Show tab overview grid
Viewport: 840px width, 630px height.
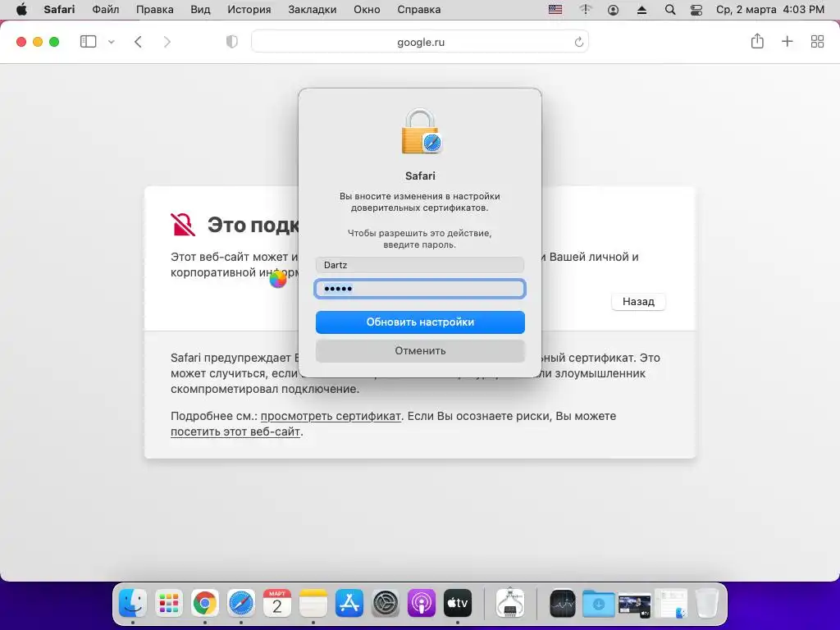coord(817,41)
